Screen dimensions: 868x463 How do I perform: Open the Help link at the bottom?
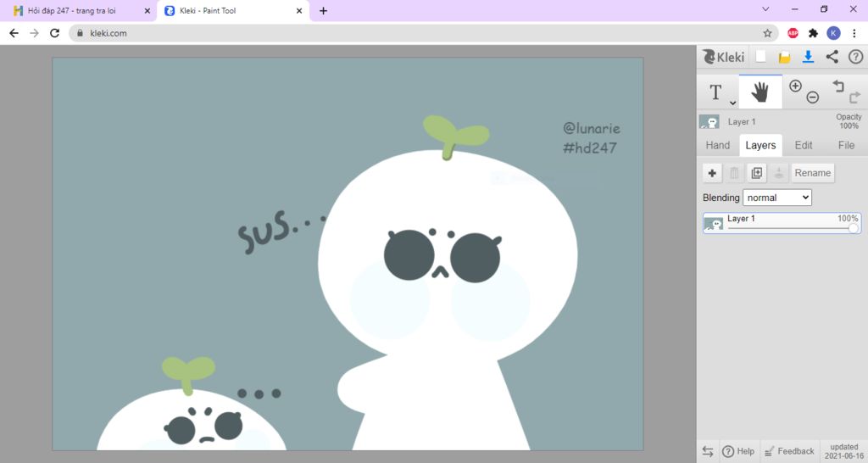tap(738, 451)
